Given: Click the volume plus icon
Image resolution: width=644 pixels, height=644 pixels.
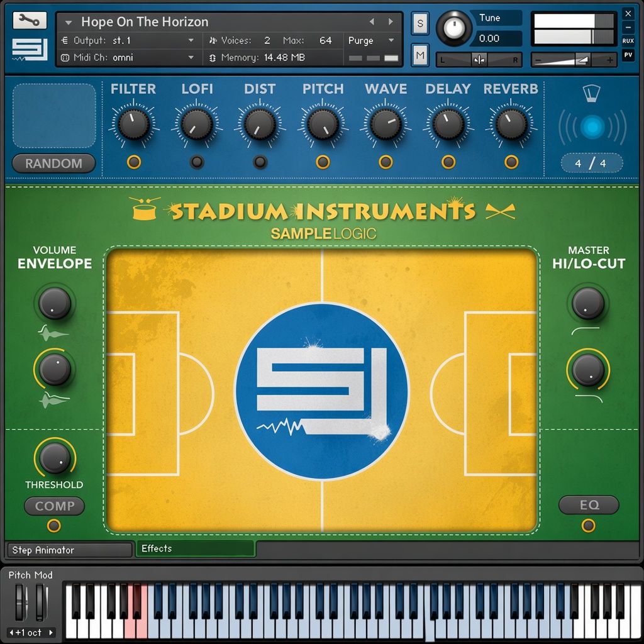Looking at the screenshot, I should point(610,60).
